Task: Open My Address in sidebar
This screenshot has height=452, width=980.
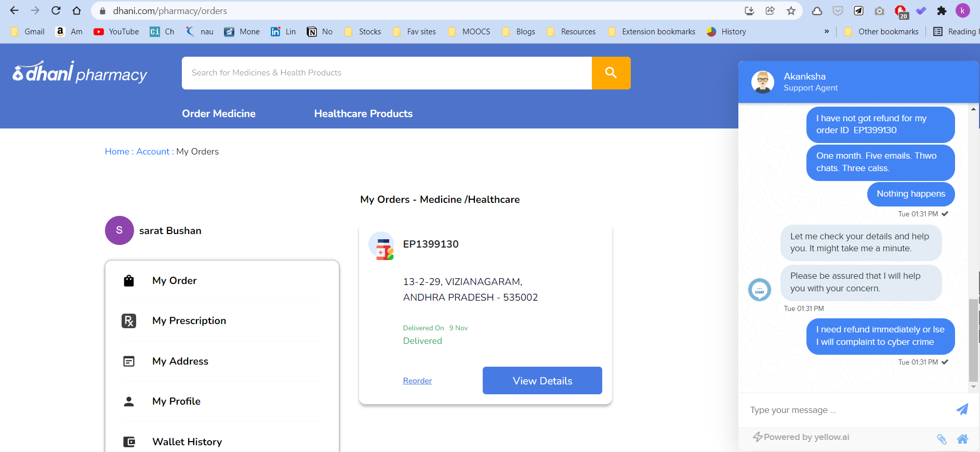Action: [180, 361]
